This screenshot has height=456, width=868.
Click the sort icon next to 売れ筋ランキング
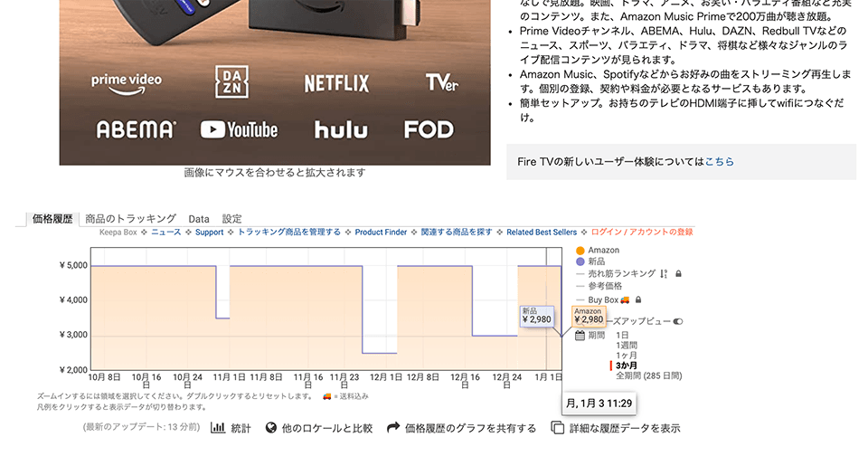(x=664, y=273)
